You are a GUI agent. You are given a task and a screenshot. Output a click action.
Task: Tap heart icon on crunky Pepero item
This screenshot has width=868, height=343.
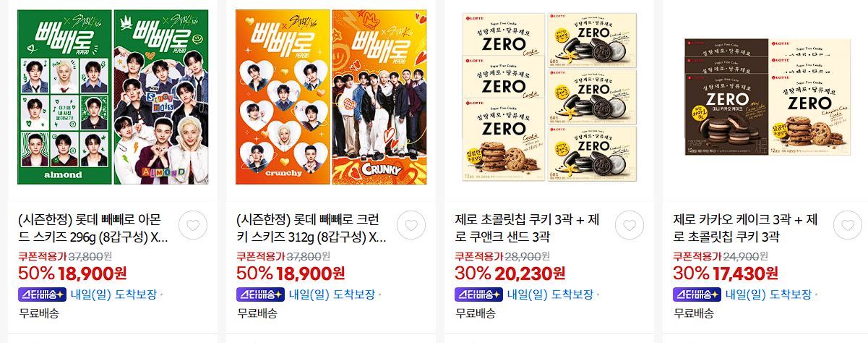click(411, 225)
